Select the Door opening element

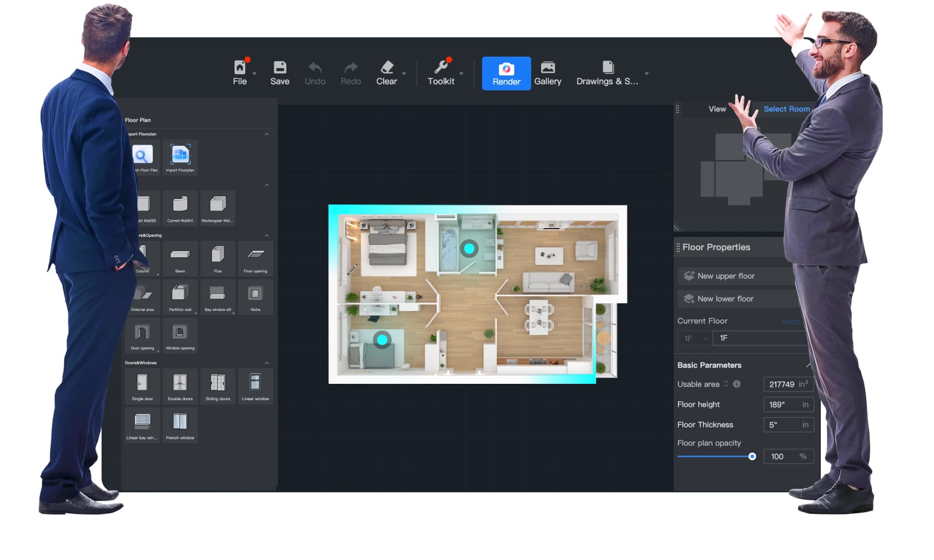(x=142, y=335)
